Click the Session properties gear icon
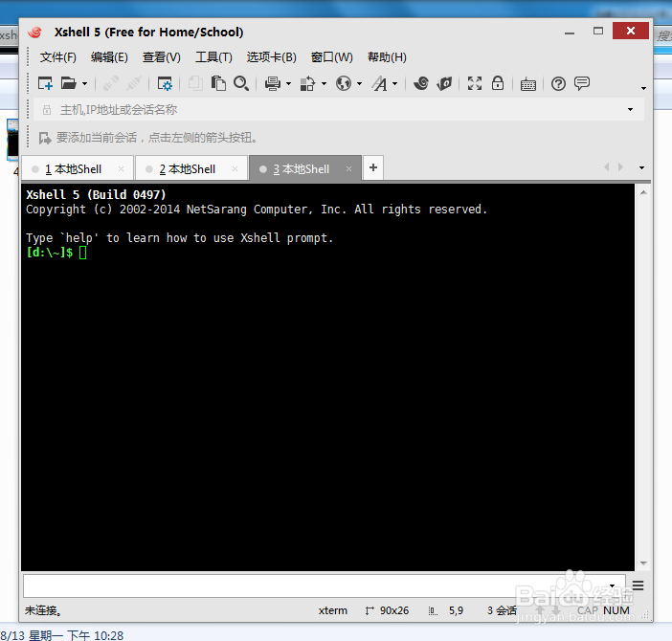Image resolution: width=672 pixels, height=641 pixels. [165, 83]
